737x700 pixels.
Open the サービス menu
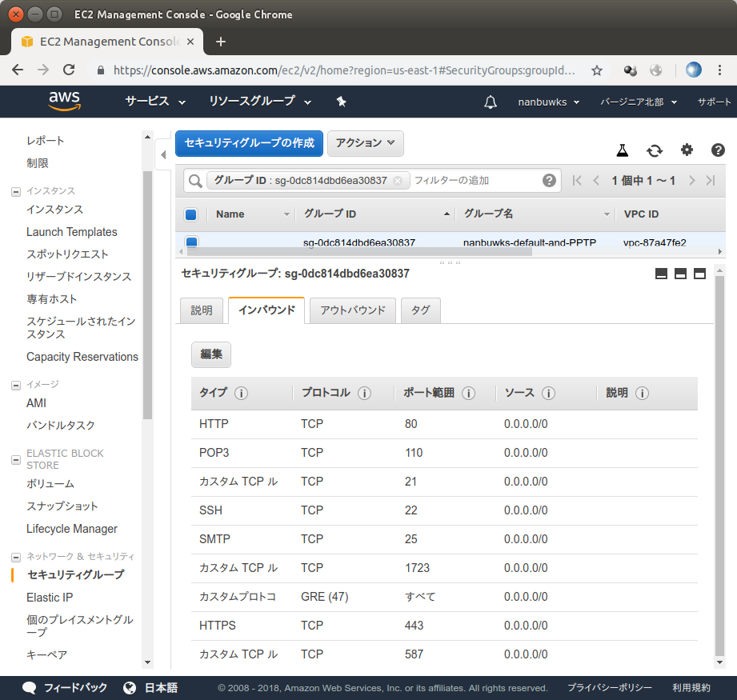148,102
